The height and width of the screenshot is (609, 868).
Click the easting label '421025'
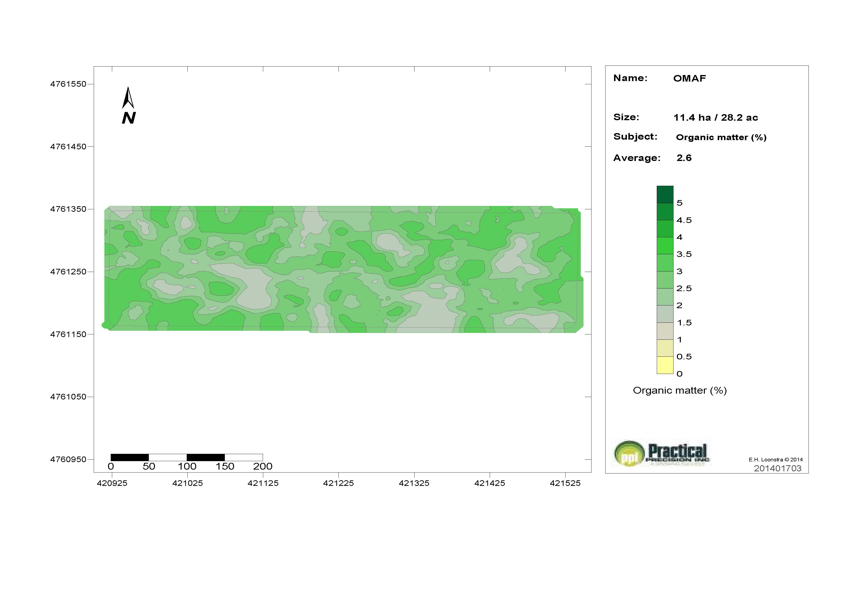coord(187,483)
